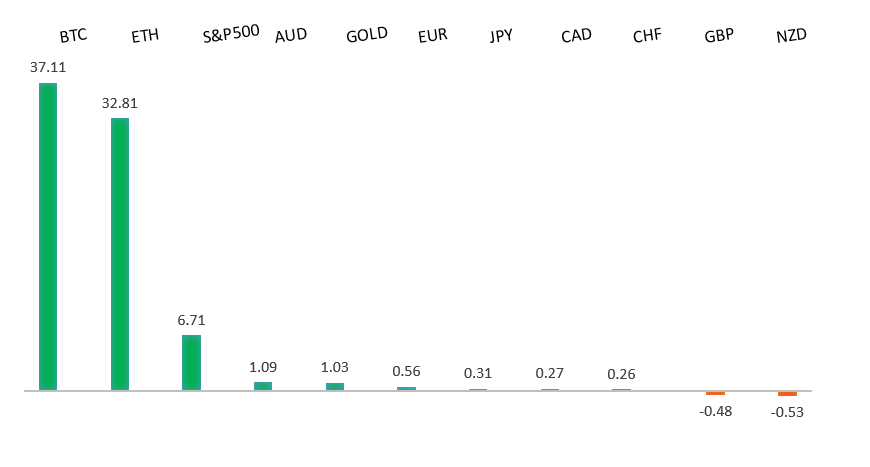Select the orange GBP negative bar

[x=715, y=393]
